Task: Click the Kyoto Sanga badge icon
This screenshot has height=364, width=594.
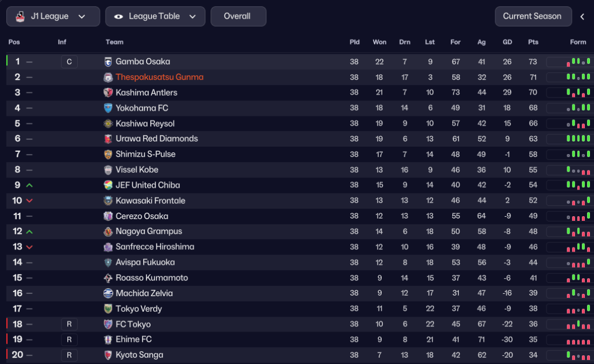Action: (x=108, y=355)
